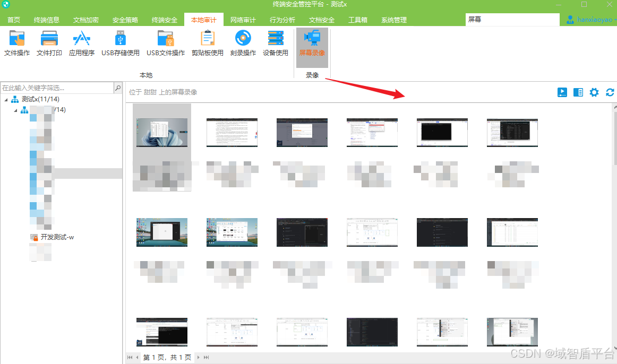Collapse the 测试x(11/14) tree node
The width and height of the screenshot is (617, 364).
point(6,100)
